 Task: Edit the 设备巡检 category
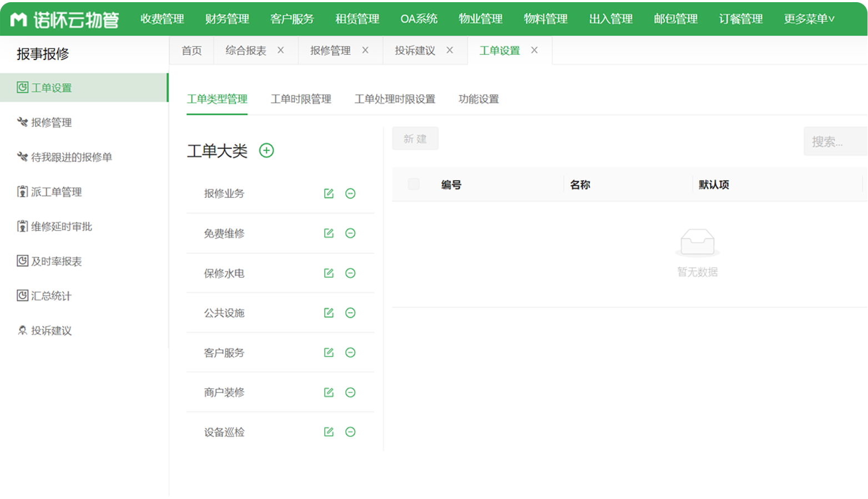(329, 432)
